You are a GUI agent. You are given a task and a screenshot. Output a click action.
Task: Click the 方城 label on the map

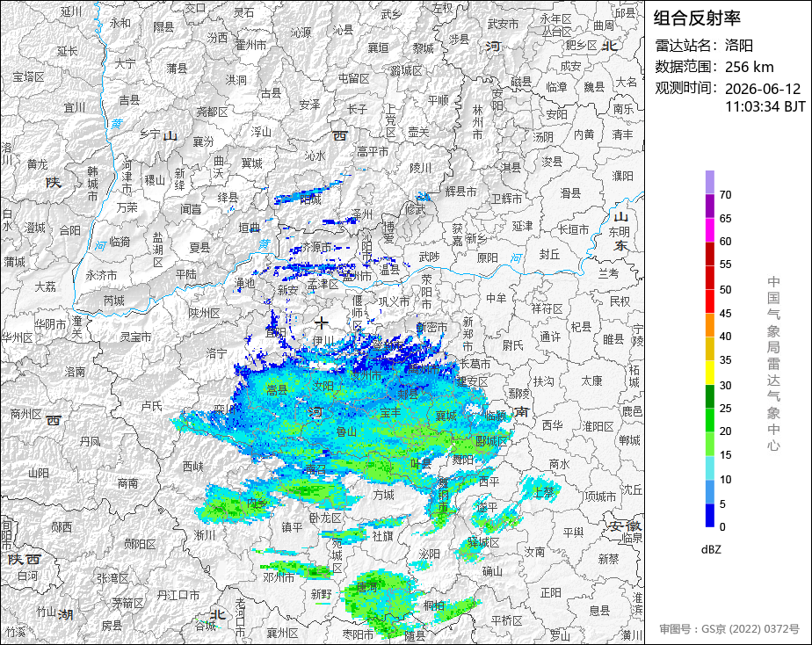(x=384, y=495)
